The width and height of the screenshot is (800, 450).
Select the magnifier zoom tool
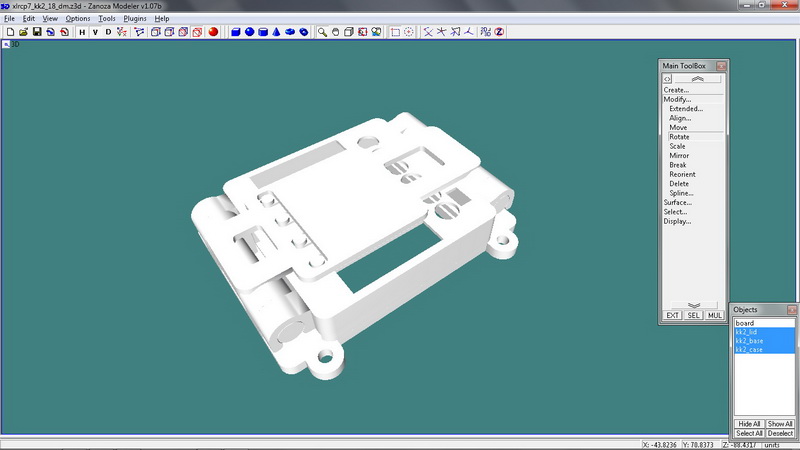tap(322, 32)
